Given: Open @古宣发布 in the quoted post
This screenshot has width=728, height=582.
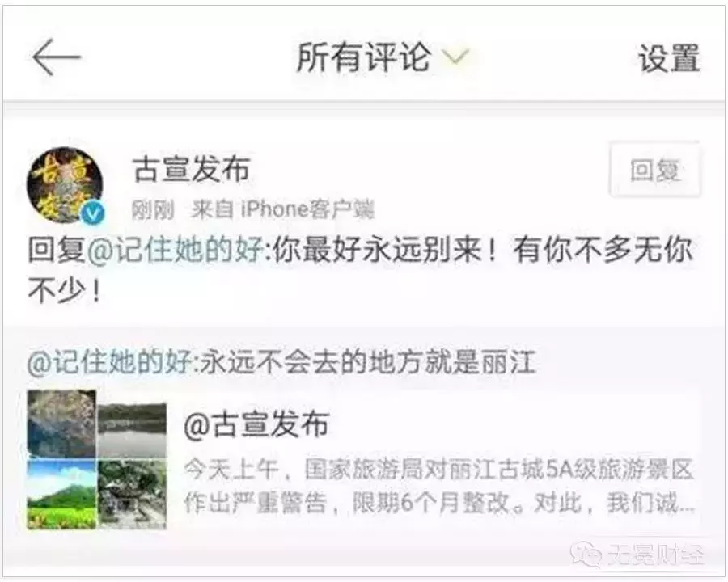Looking at the screenshot, I should click(256, 424).
